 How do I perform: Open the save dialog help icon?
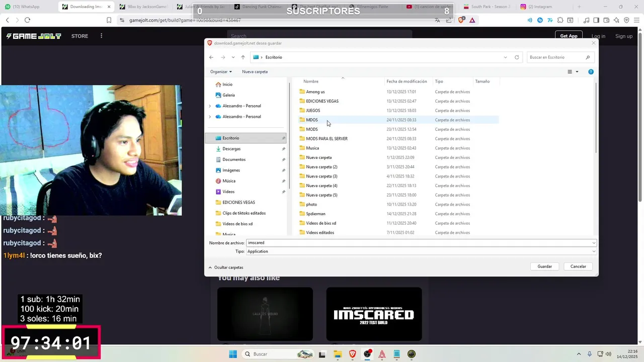coord(591,72)
